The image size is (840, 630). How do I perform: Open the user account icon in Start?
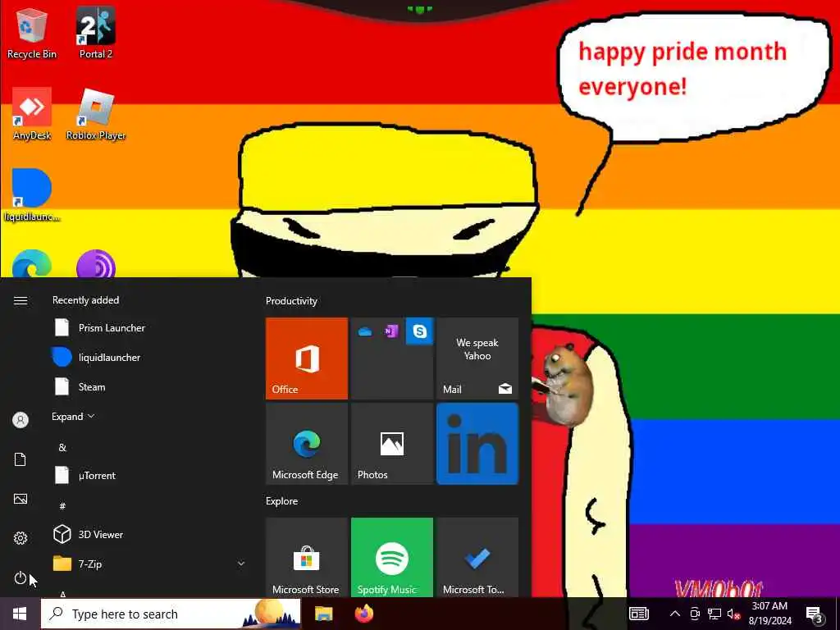pos(21,420)
